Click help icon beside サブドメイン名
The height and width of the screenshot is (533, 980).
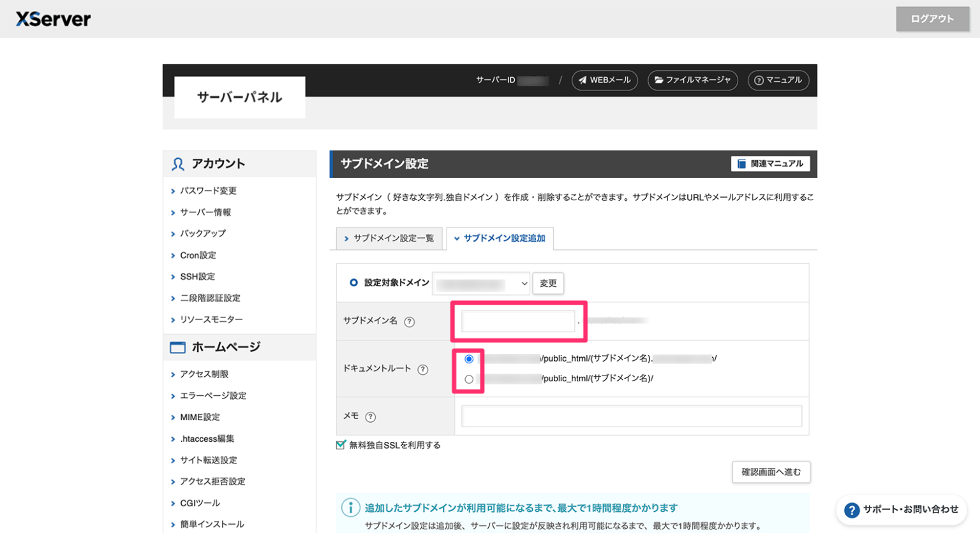pos(410,322)
